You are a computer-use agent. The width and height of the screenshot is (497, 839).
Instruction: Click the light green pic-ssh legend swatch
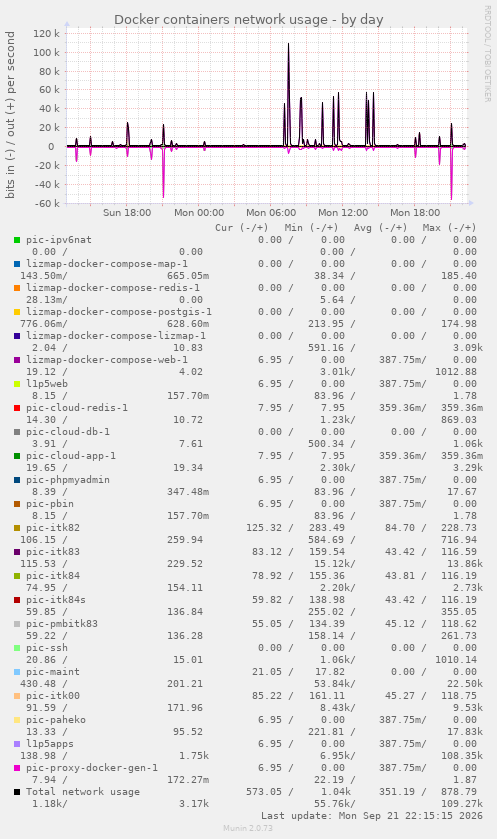[x=17, y=648]
